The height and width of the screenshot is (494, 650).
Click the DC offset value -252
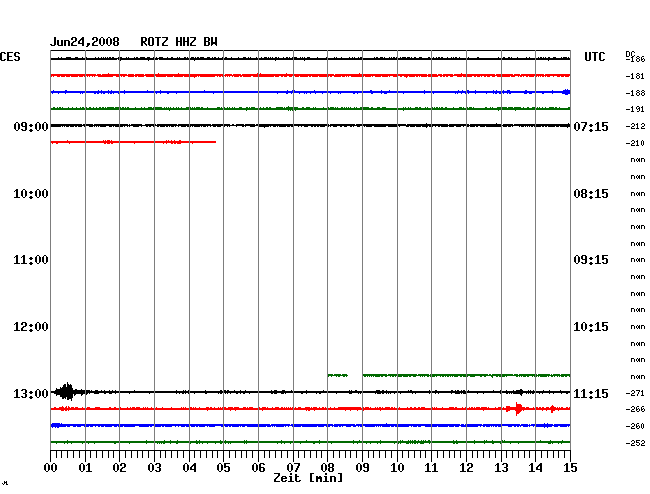(x=635, y=443)
